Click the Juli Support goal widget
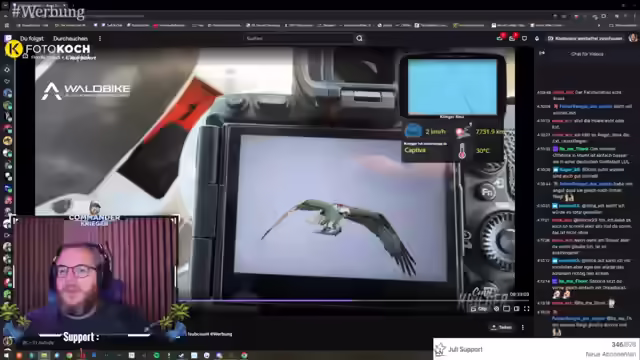The height and width of the screenshot is (360, 640). coord(536,349)
